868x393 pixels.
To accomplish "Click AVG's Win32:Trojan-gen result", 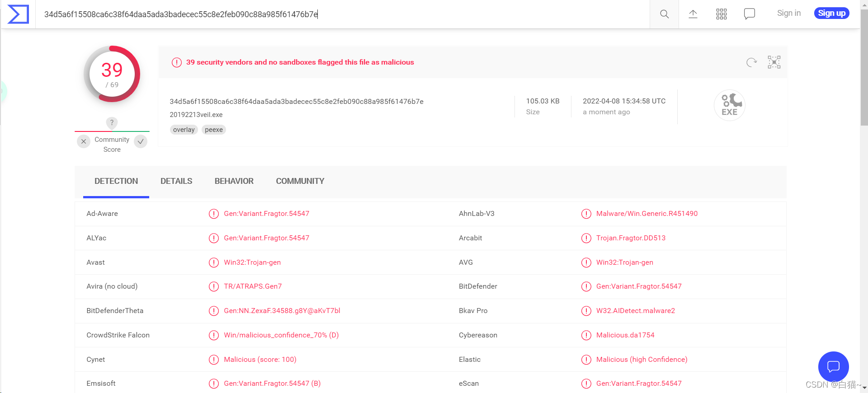I will [624, 262].
